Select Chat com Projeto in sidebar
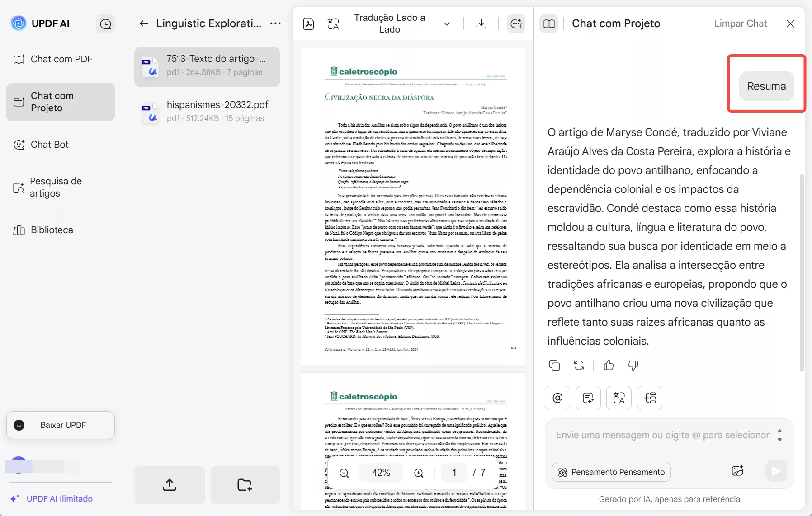This screenshot has height=516, width=812. (61, 102)
